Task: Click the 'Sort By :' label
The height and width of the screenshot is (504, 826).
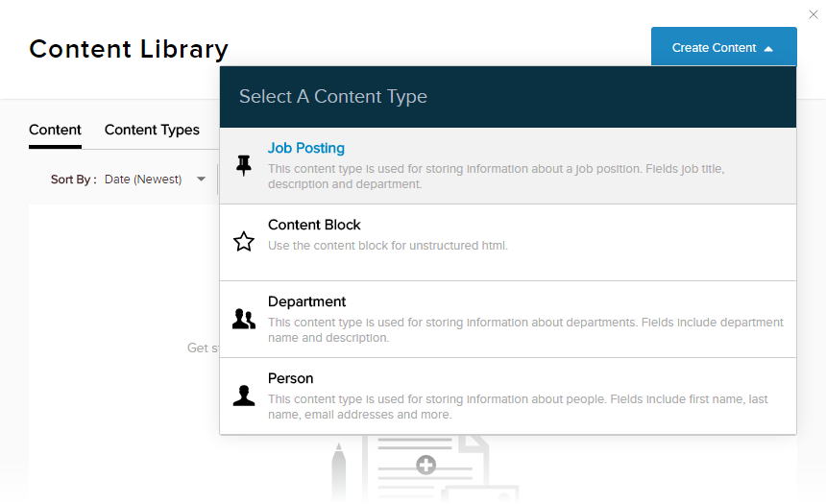Action: [x=74, y=180]
